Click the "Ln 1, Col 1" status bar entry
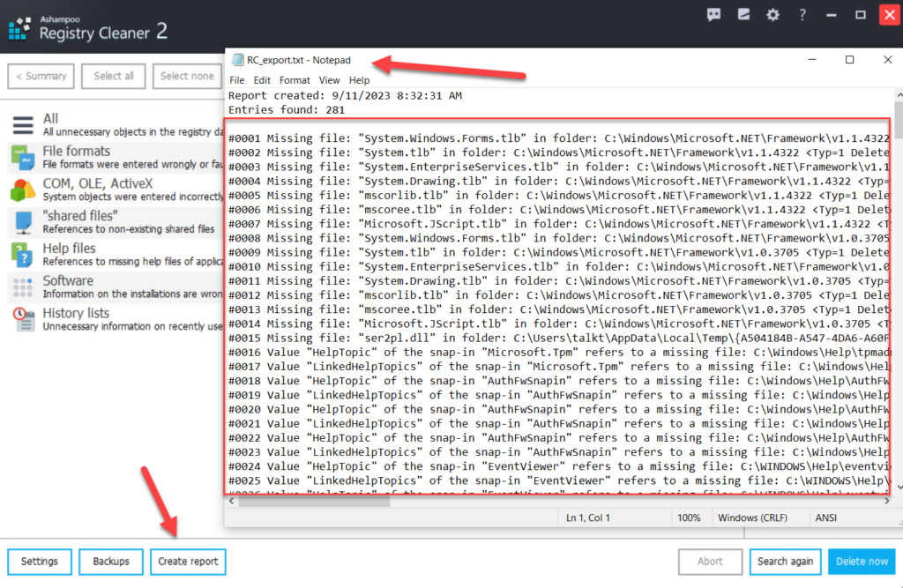 click(588, 517)
